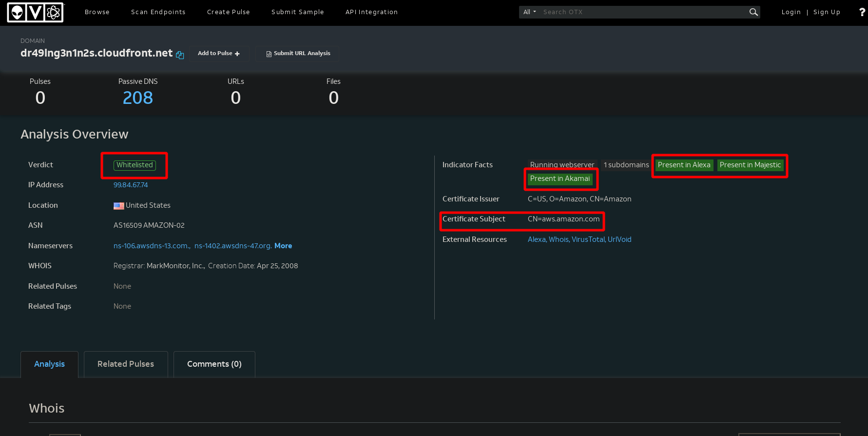Click the search magnifier icon

(x=753, y=12)
